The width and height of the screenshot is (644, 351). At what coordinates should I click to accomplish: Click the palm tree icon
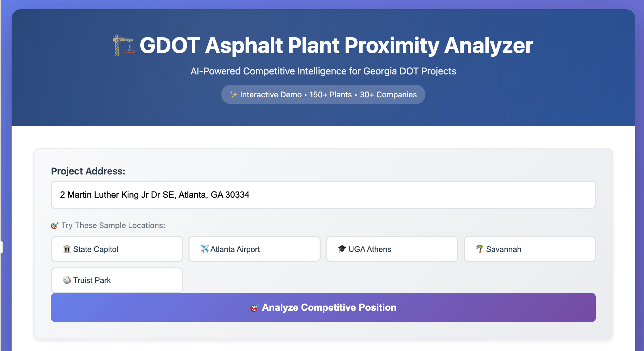[x=479, y=249]
